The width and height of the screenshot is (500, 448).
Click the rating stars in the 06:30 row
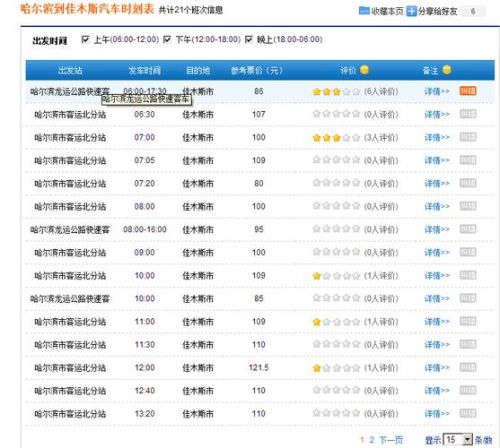[336, 114]
